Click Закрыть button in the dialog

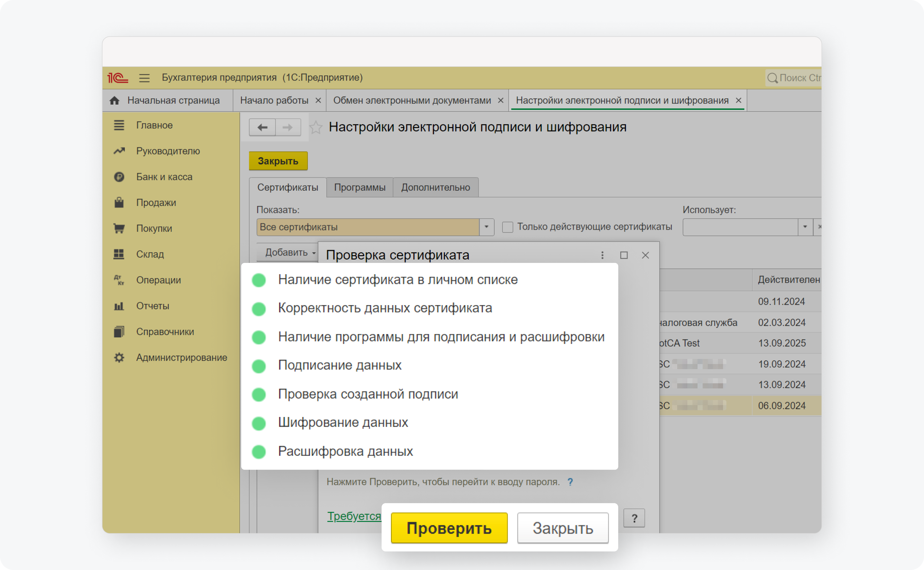coord(563,528)
